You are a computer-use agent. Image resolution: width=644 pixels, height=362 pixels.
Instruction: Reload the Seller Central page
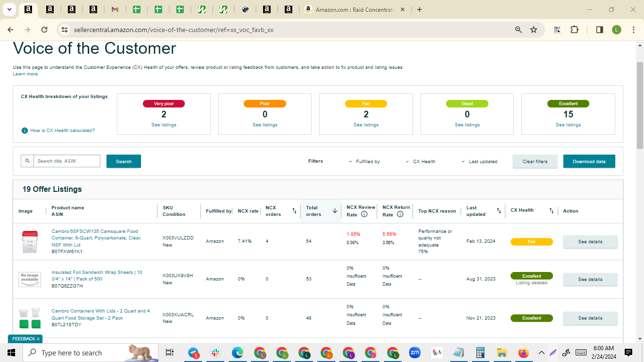pyautogui.click(x=44, y=30)
